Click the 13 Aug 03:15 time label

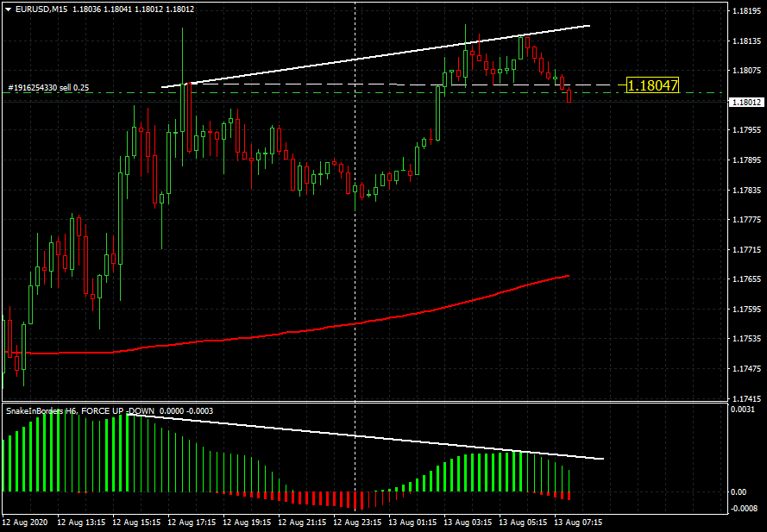click(x=468, y=523)
